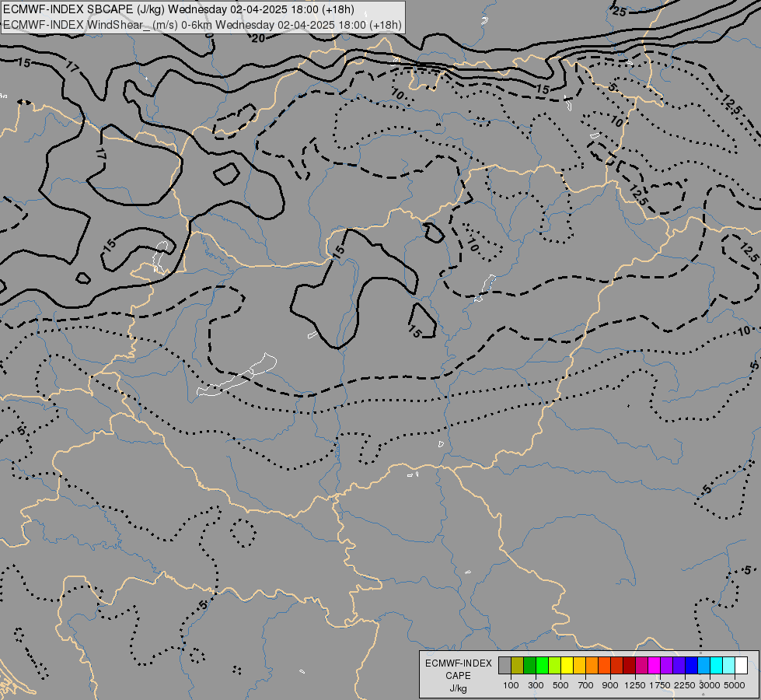This screenshot has height=700, width=761.
Task: Click the legend value 700
Action: 585,685
